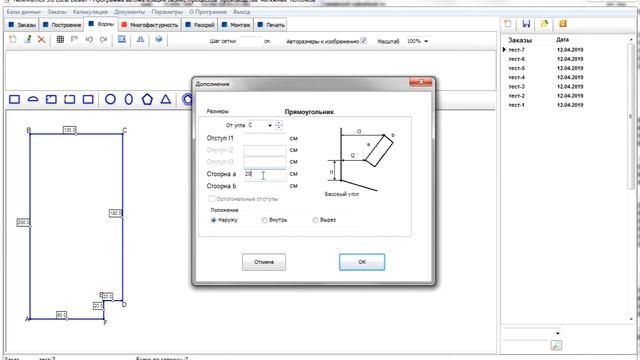Open the Базы данных menu

(23, 12)
